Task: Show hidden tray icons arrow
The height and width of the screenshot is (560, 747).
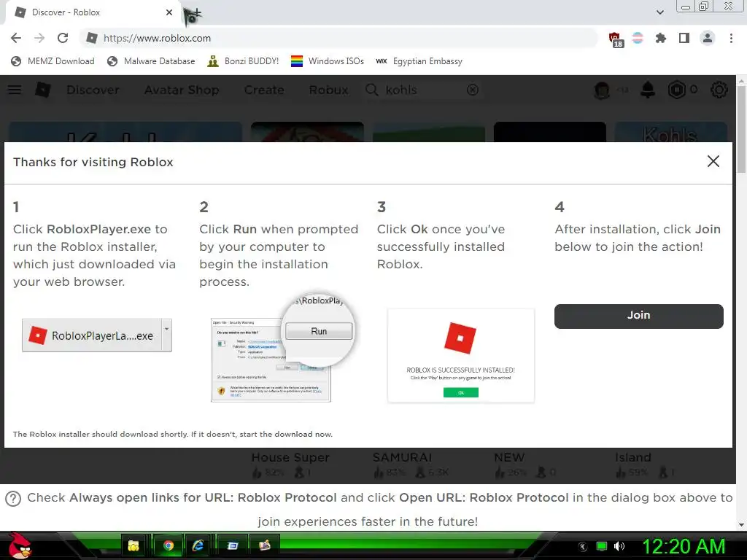Action: 583,547
